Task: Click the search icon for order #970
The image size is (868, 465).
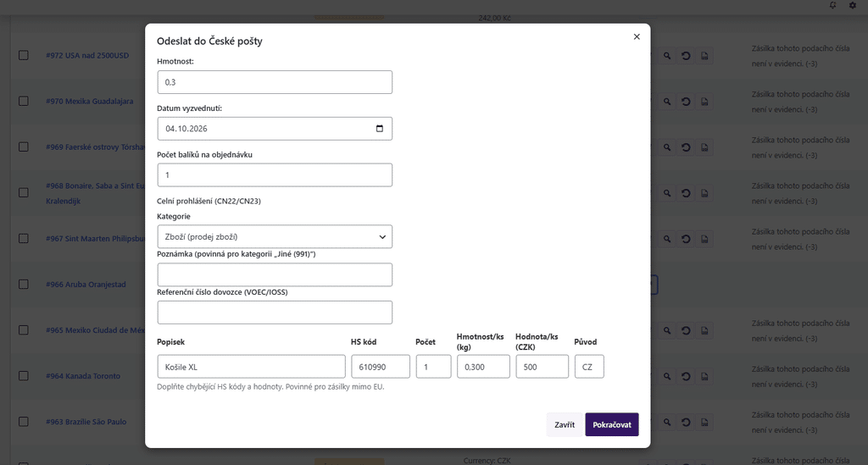Action: click(x=667, y=102)
